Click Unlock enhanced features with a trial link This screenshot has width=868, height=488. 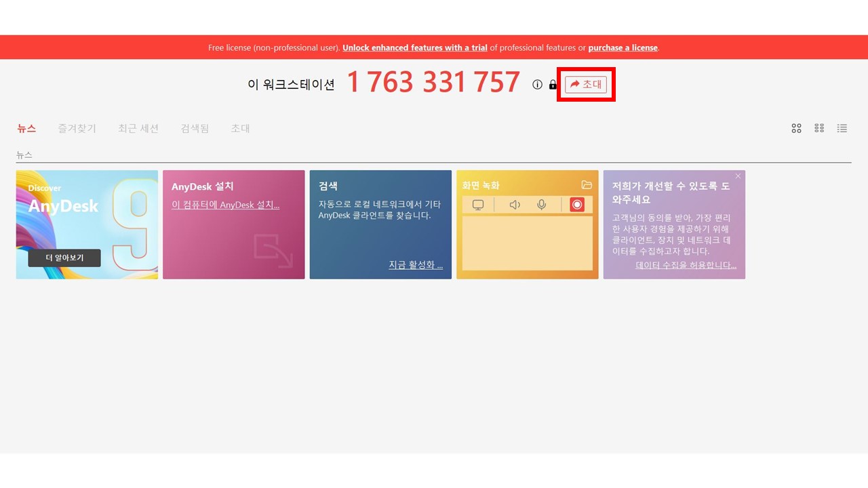(415, 47)
